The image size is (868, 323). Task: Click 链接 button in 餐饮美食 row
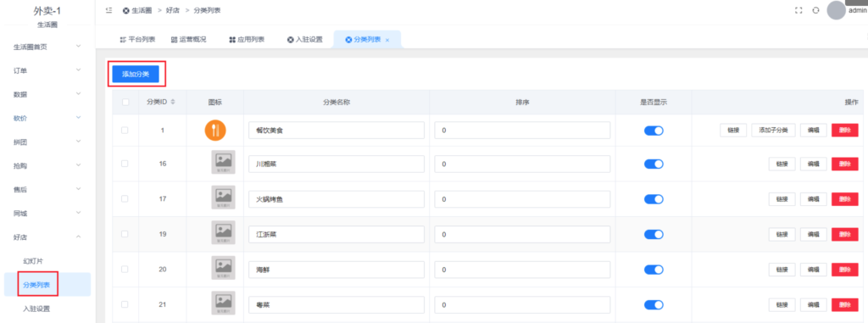point(733,131)
